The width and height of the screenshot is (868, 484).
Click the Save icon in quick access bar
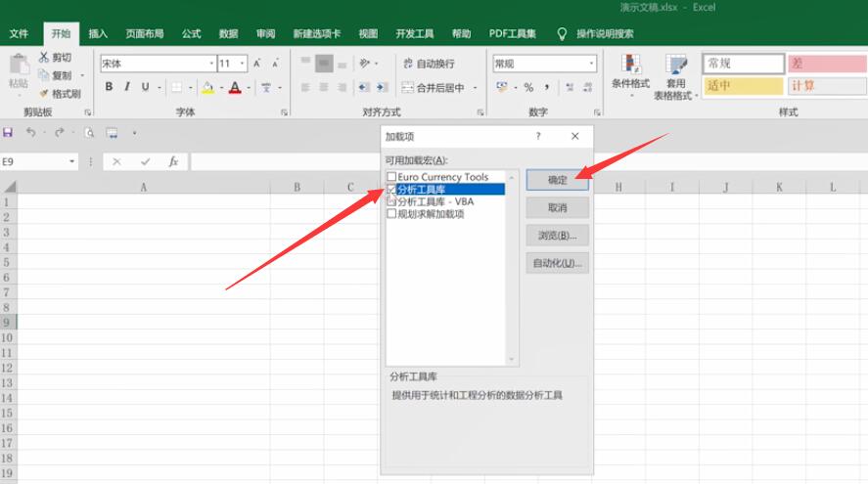point(8,133)
